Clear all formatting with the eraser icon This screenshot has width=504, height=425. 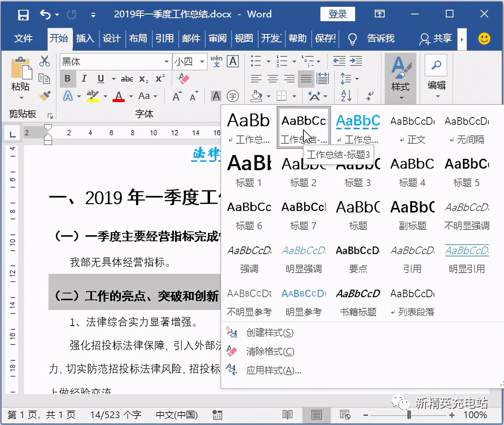pyautogui.click(x=184, y=79)
